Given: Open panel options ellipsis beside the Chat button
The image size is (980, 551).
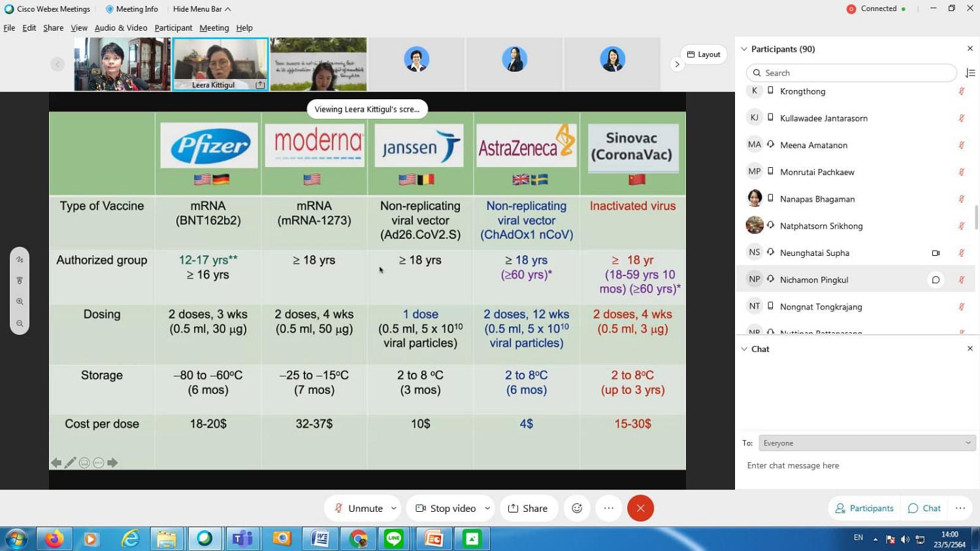Looking at the screenshot, I should point(960,508).
